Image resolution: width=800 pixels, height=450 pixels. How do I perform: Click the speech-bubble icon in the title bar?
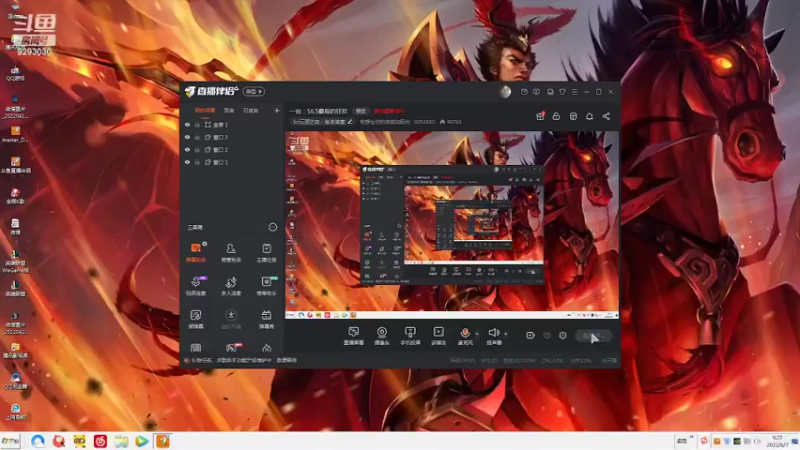tap(536, 92)
